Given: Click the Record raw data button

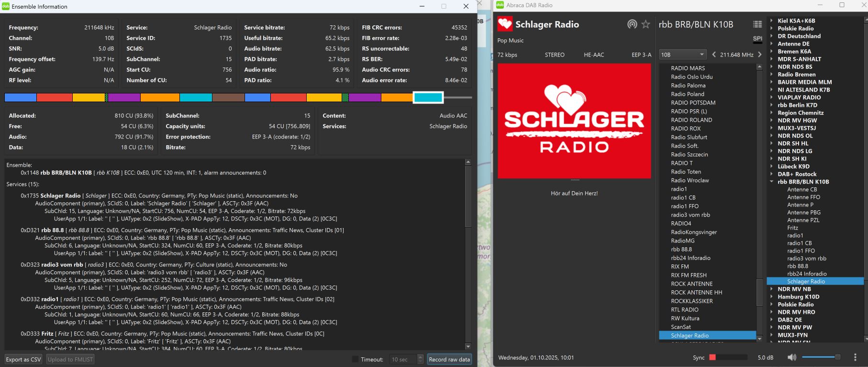Looking at the screenshot, I should coord(449,359).
